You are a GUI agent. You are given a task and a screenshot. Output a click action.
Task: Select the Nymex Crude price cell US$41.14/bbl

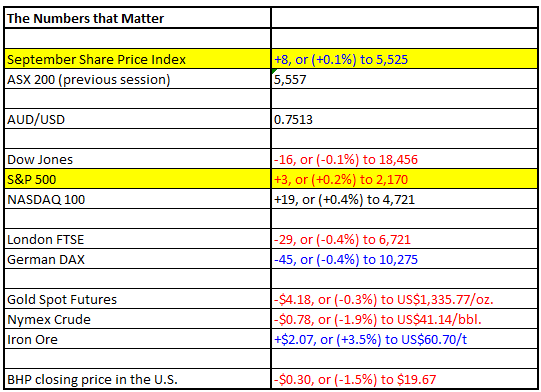pyautogui.click(x=404, y=319)
